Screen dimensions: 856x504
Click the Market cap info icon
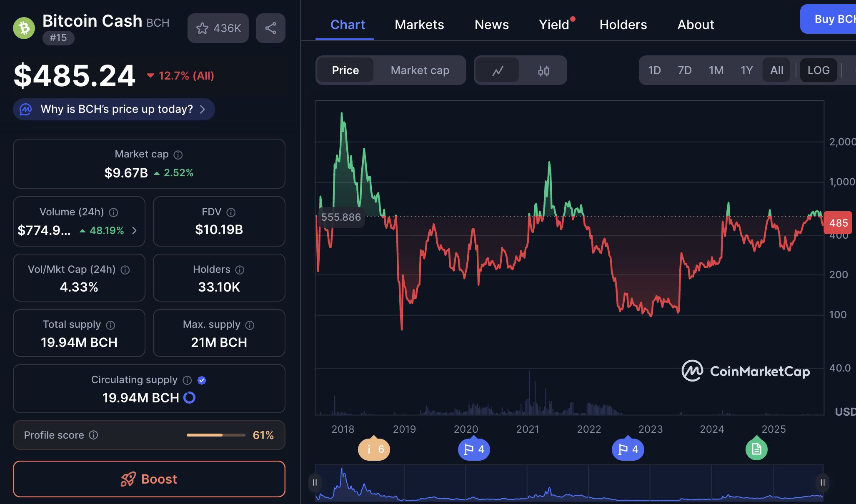coord(178,155)
